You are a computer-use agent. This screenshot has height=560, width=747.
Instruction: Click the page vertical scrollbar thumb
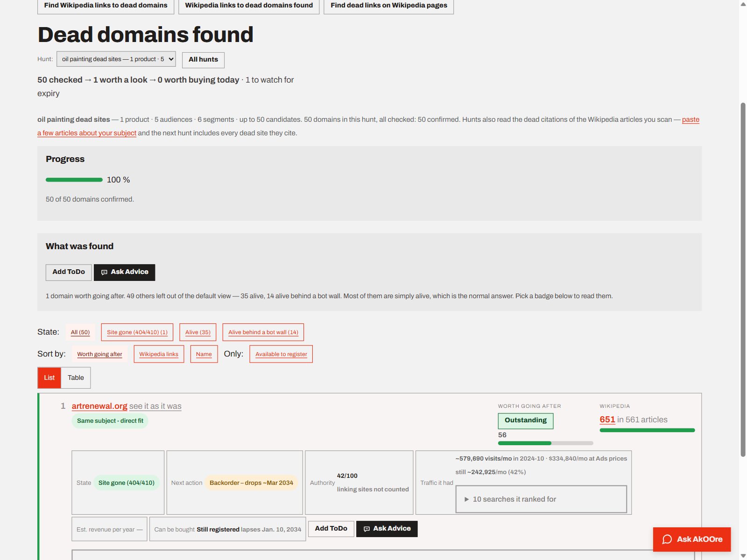[743, 279]
